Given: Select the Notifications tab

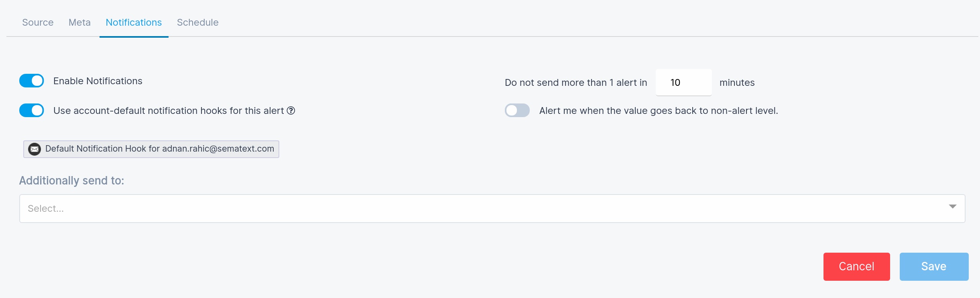Looking at the screenshot, I should coord(134,22).
